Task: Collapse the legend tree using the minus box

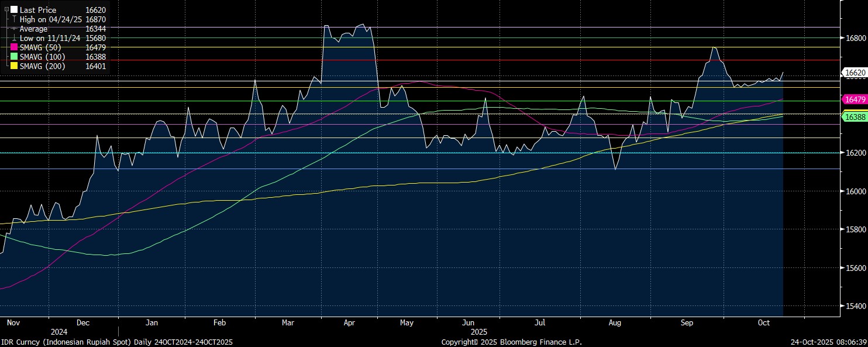Action: (6, 9)
